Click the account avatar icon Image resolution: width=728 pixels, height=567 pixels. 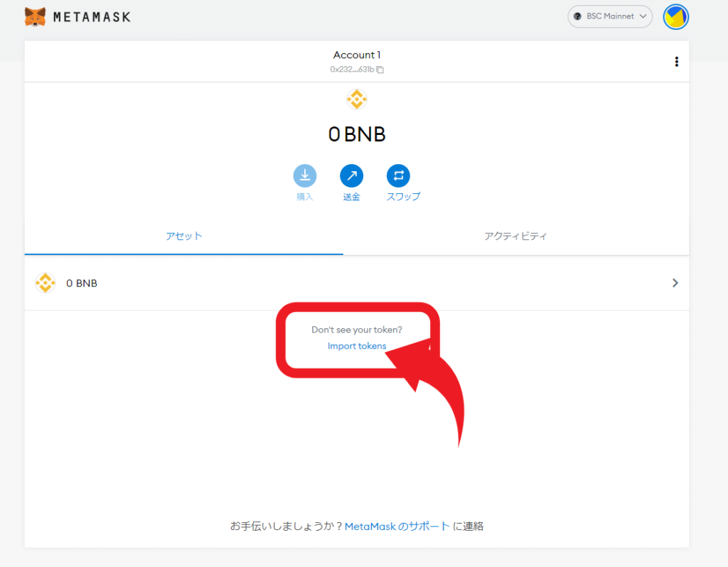(x=675, y=16)
